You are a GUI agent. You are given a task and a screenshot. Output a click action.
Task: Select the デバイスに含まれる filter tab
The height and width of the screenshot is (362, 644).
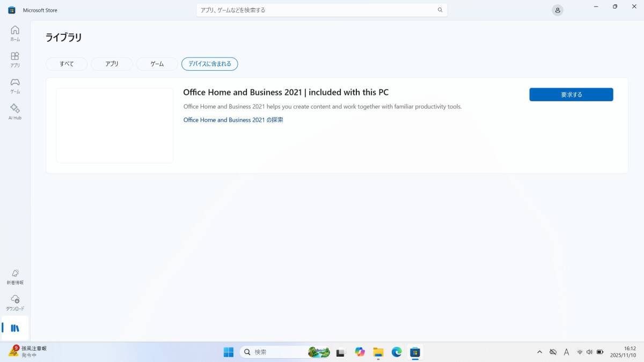[210, 64]
